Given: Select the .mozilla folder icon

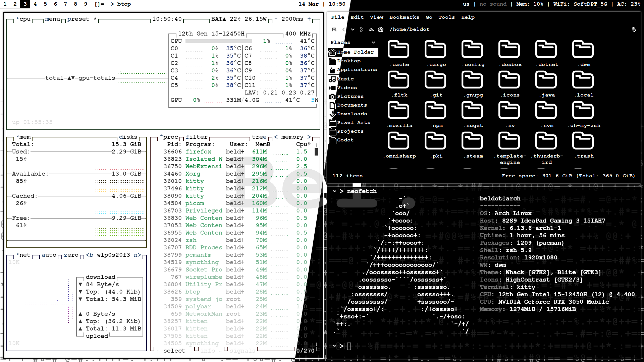Looking at the screenshot, I should pos(398,111).
